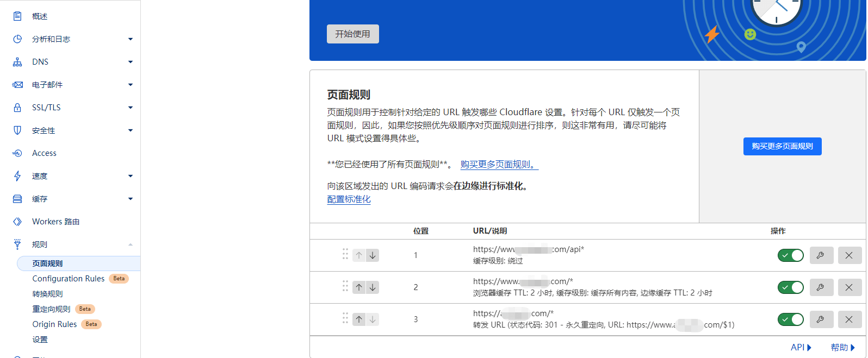Move rule 1 down with arrow
The image size is (868, 358).
(373, 255)
